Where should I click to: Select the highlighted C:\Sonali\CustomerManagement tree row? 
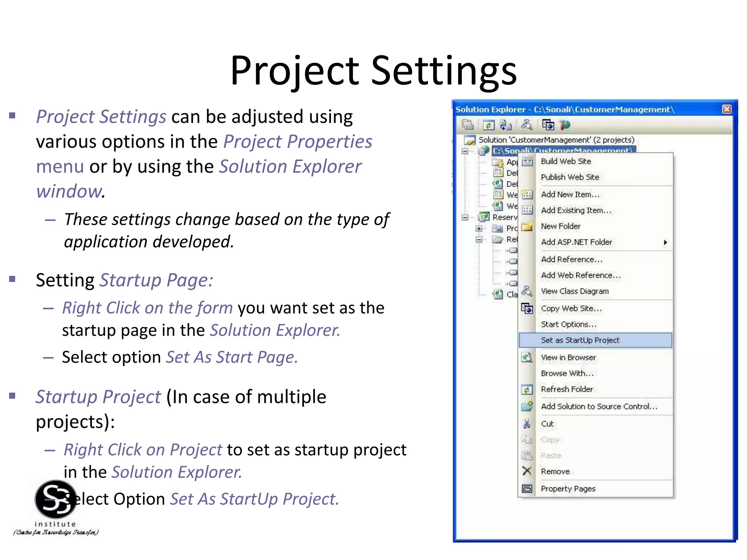click(564, 150)
